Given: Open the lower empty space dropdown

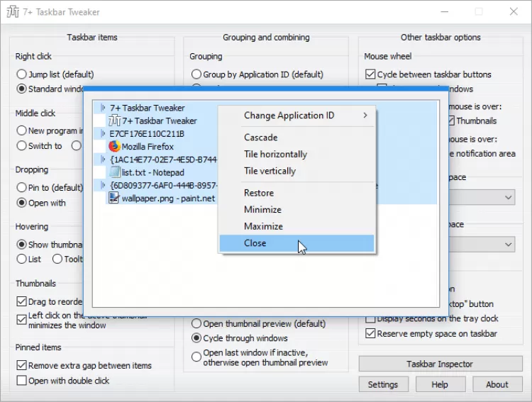Looking at the screenshot, I should (482, 245).
